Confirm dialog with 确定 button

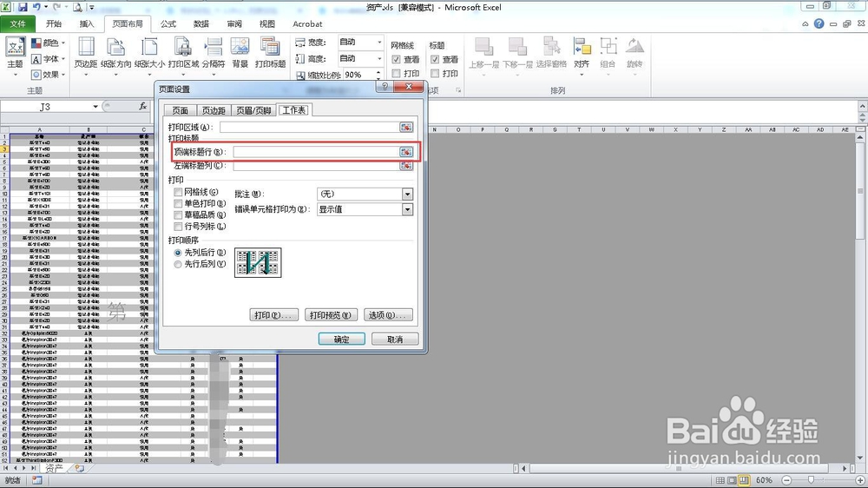coord(341,339)
